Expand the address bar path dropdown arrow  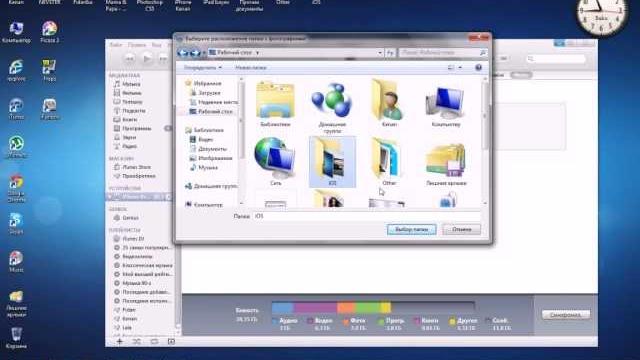(x=380, y=53)
